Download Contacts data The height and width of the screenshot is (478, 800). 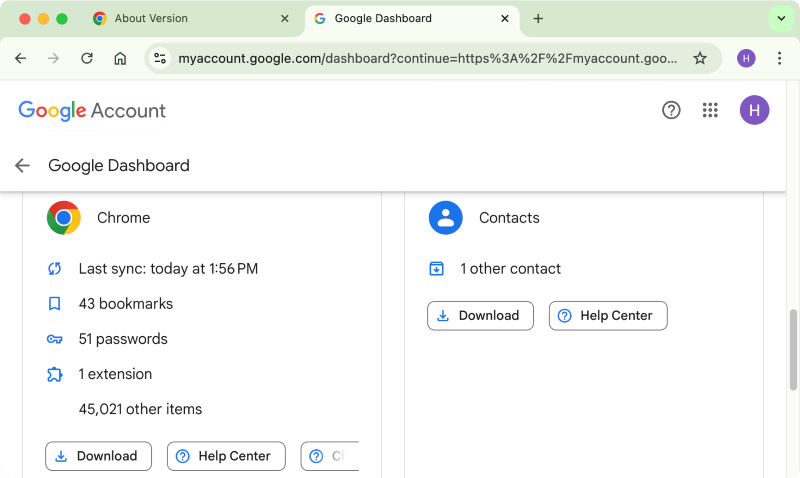tap(480, 316)
